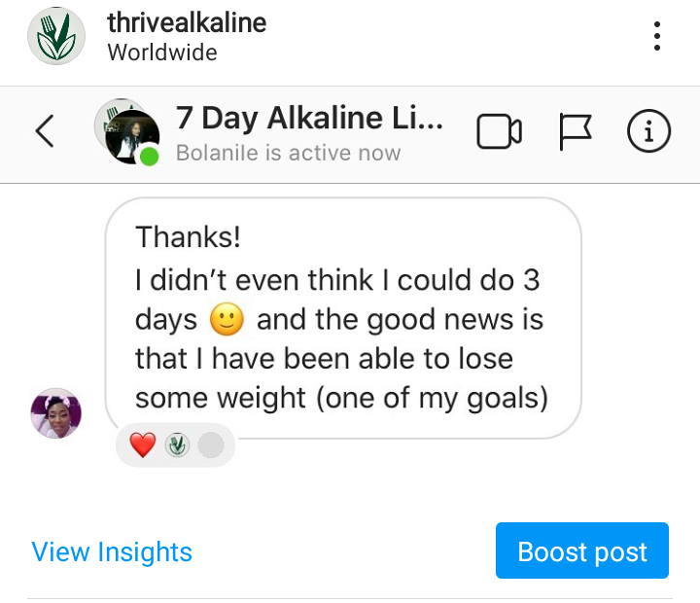Tap the green active status dot
Image resolution: width=700 pixels, height=603 pixels.
click(x=149, y=157)
